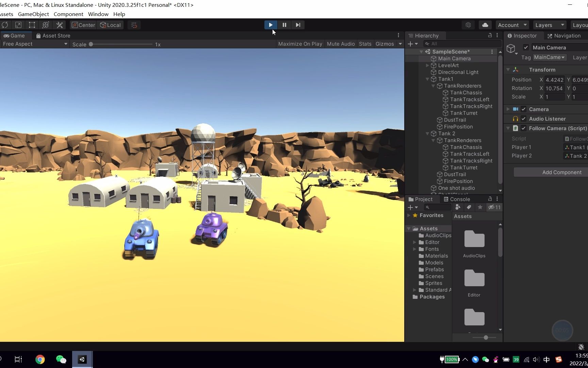Disable the Camera component checkbox
Screen dimensions: 588x368
pos(524,109)
